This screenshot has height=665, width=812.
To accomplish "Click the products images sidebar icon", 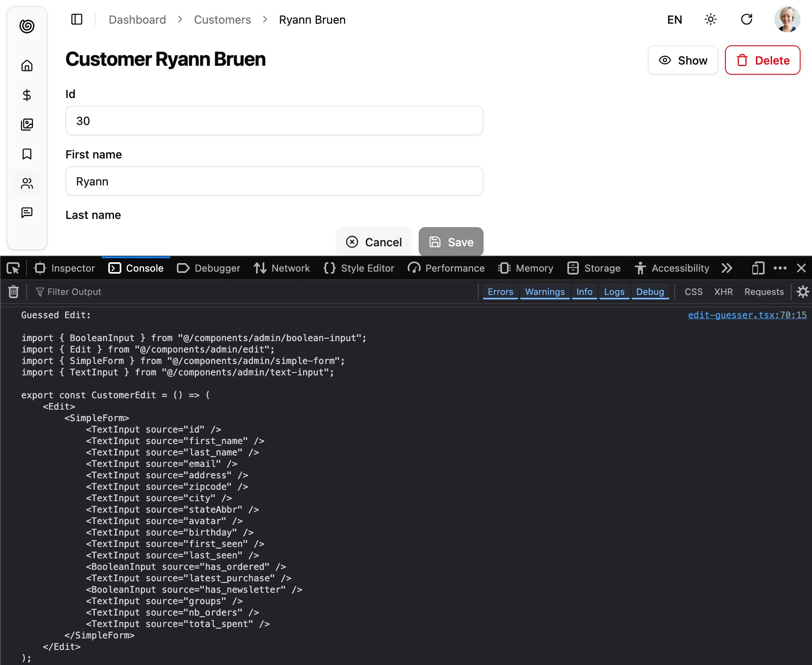I will coord(27,125).
